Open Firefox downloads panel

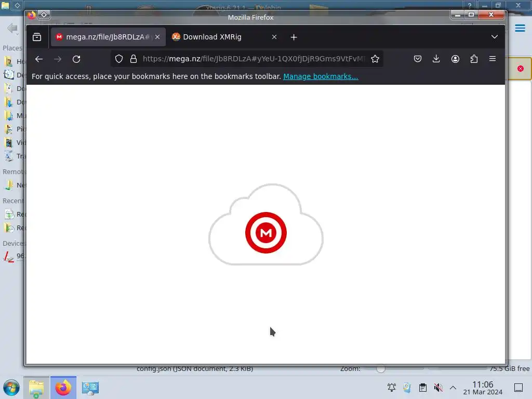pos(436,59)
